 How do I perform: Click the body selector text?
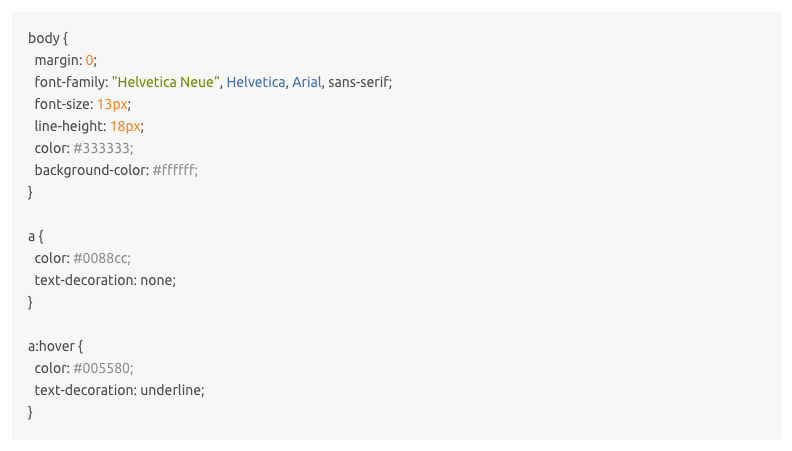pyautogui.click(x=44, y=38)
